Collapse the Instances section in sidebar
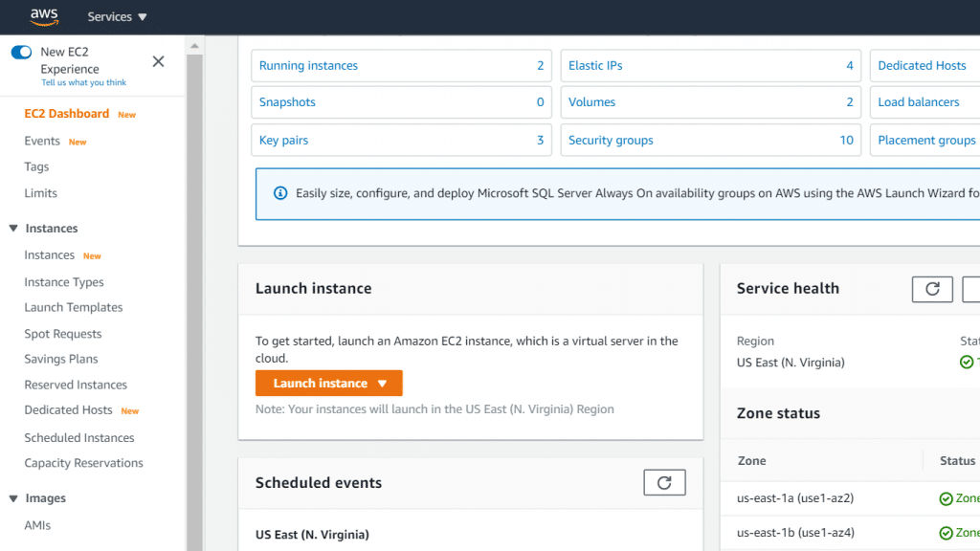This screenshot has height=551, width=980. point(14,228)
